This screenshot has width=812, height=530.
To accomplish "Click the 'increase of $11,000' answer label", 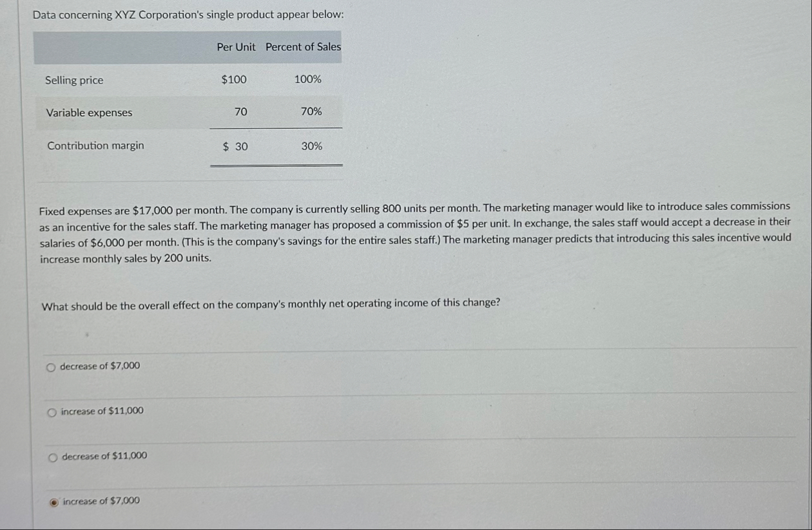I will [x=101, y=411].
